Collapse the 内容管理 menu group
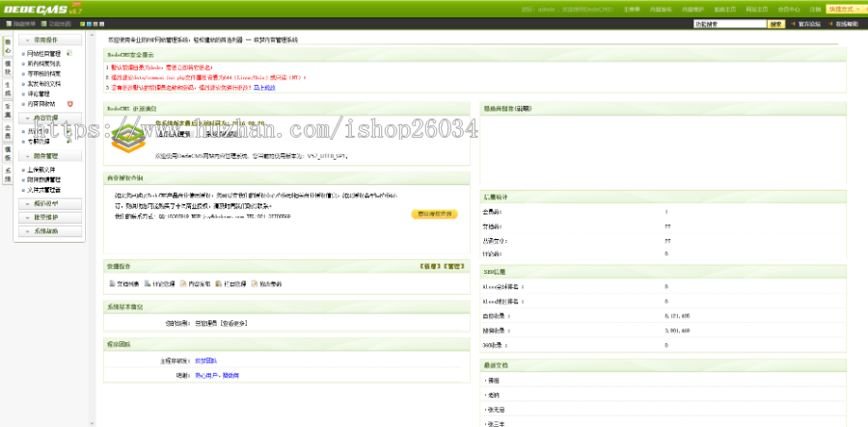868x427 pixels. click(x=50, y=118)
